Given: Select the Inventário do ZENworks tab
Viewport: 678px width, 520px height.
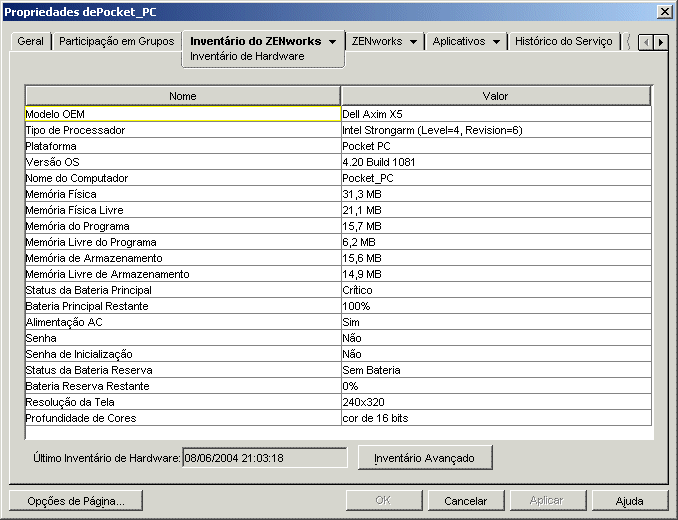Looking at the screenshot, I should click(255, 41).
